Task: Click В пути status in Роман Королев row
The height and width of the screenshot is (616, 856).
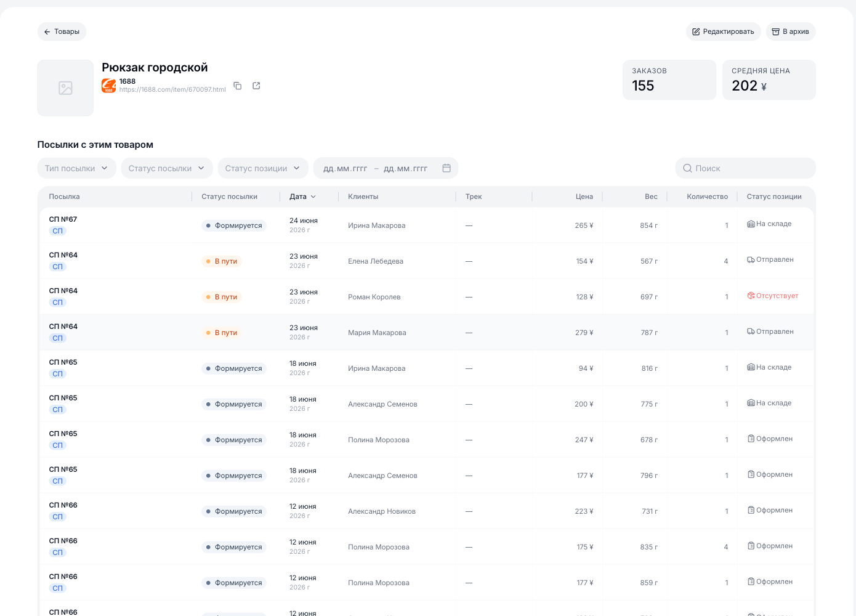Action: [x=221, y=297]
